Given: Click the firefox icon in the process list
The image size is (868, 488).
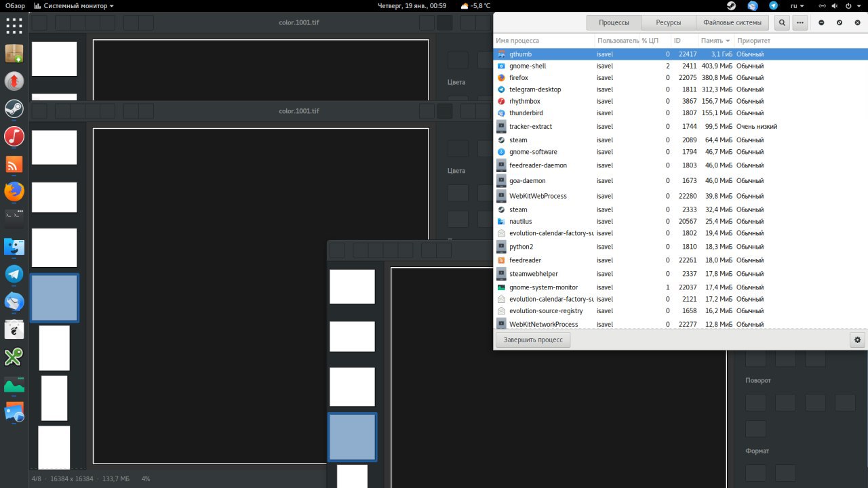Looking at the screenshot, I should coord(501,78).
